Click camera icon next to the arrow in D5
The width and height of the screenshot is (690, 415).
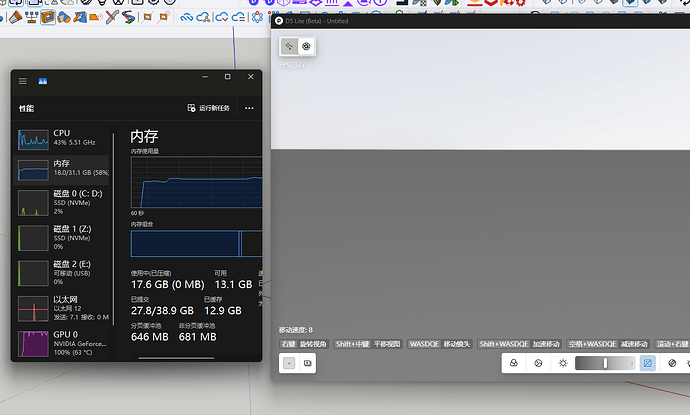click(x=307, y=363)
